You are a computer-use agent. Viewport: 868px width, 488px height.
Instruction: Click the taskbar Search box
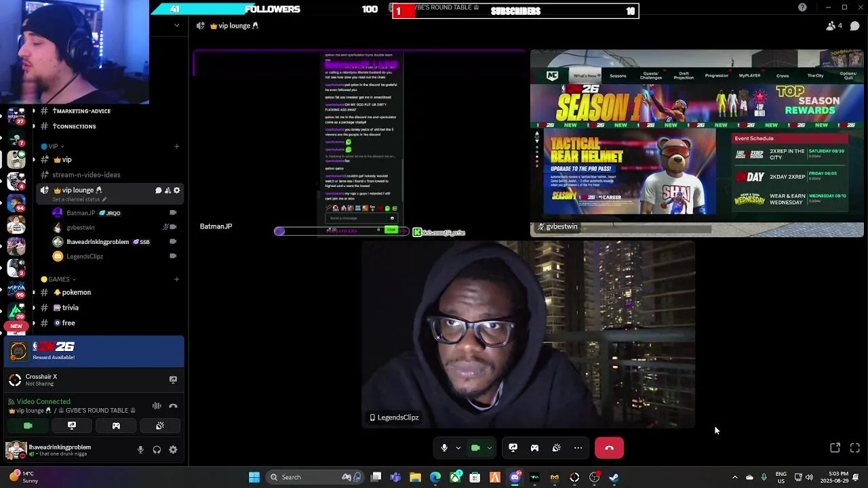[x=314, y=477]
